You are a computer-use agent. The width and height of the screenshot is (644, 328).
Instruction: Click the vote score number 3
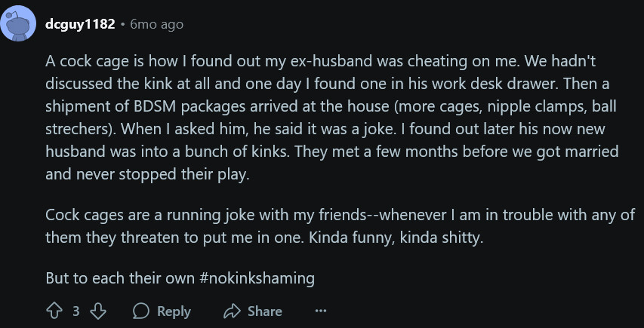click(76, 311)
